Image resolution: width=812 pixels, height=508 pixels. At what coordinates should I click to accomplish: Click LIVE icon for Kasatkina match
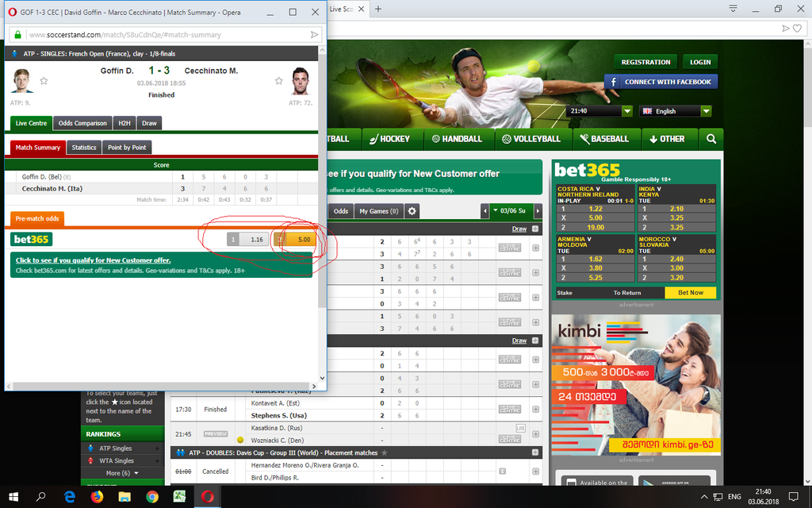click(520, 428)
